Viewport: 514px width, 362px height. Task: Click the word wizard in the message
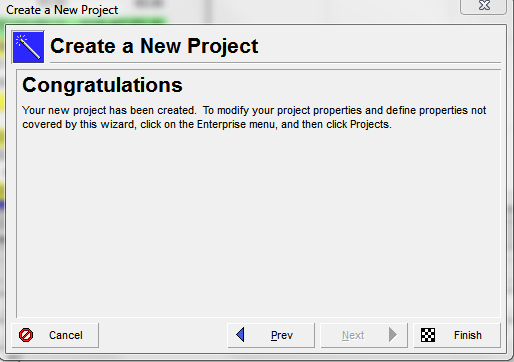[x=118, y=124]
